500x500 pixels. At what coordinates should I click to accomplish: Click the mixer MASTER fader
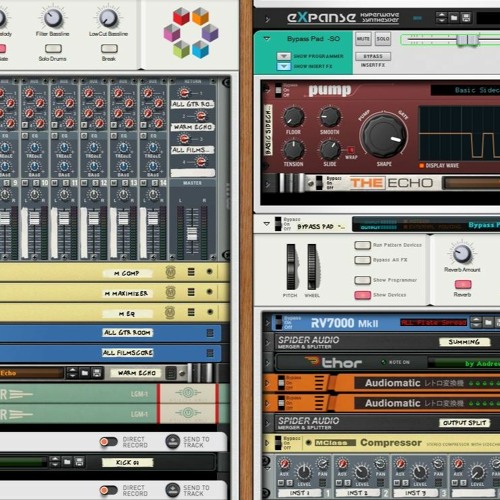(192, 233)
